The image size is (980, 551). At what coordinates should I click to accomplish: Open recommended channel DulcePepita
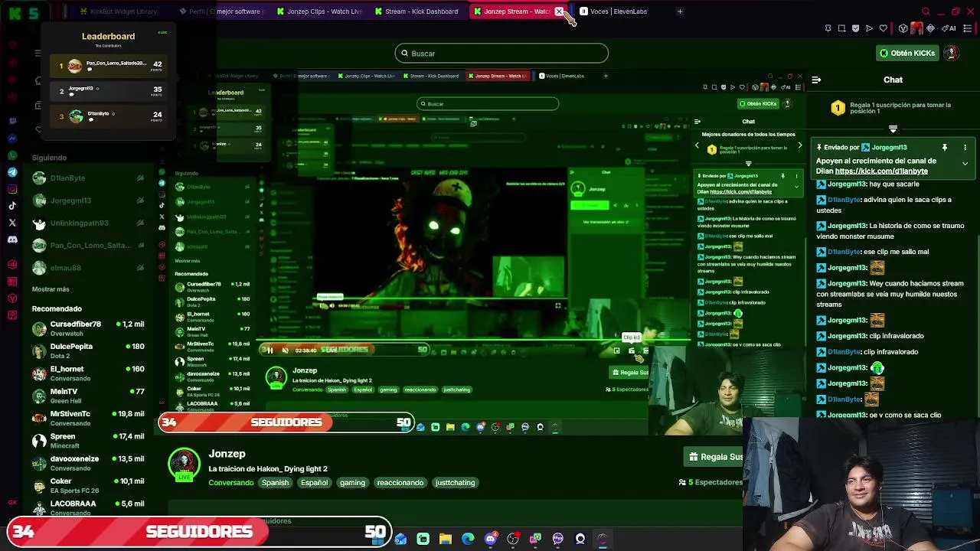click(88, 350)
